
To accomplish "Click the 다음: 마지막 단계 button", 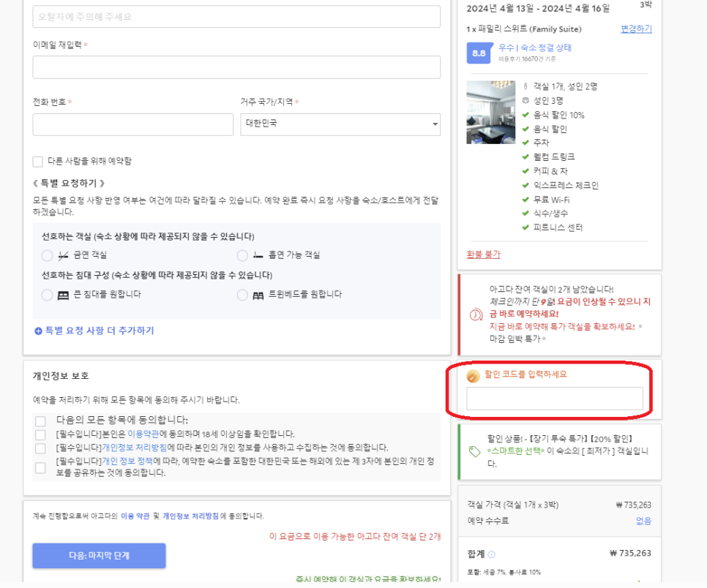I will tap(100, 556).
